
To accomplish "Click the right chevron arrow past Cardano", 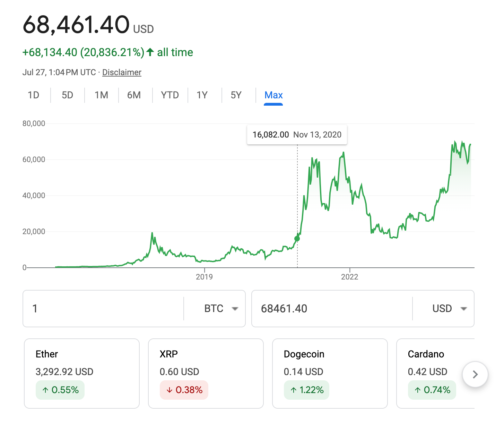I will click(475, 374).
